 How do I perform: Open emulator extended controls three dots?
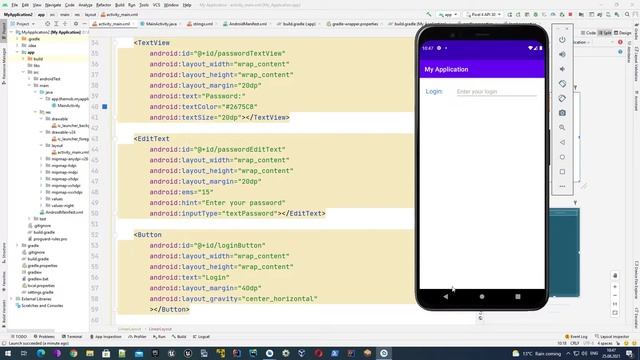click(x=562, y=186)
